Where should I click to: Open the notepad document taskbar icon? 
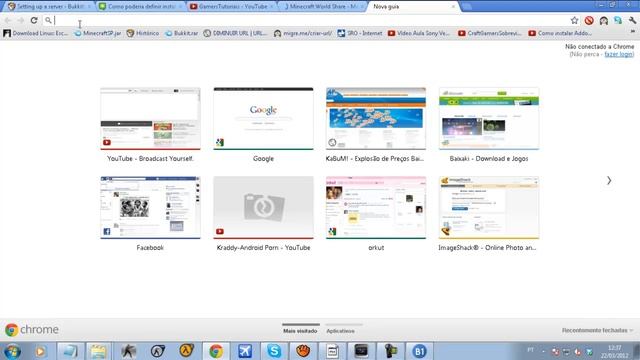[332, 351]
